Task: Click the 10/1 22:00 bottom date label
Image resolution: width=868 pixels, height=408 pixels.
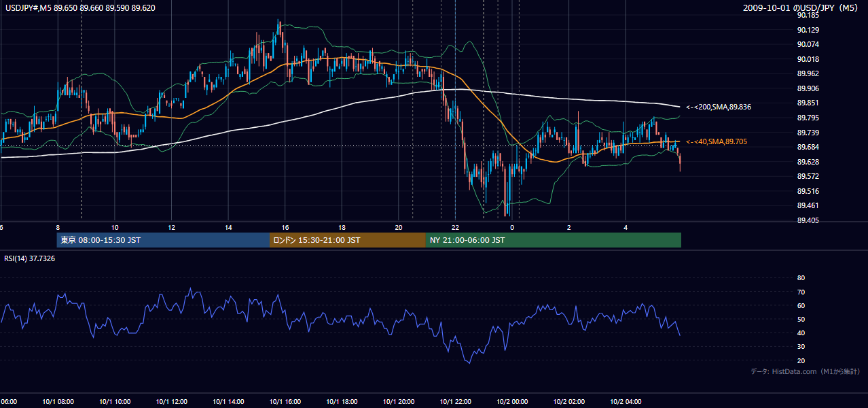Action: click(456, 402)
